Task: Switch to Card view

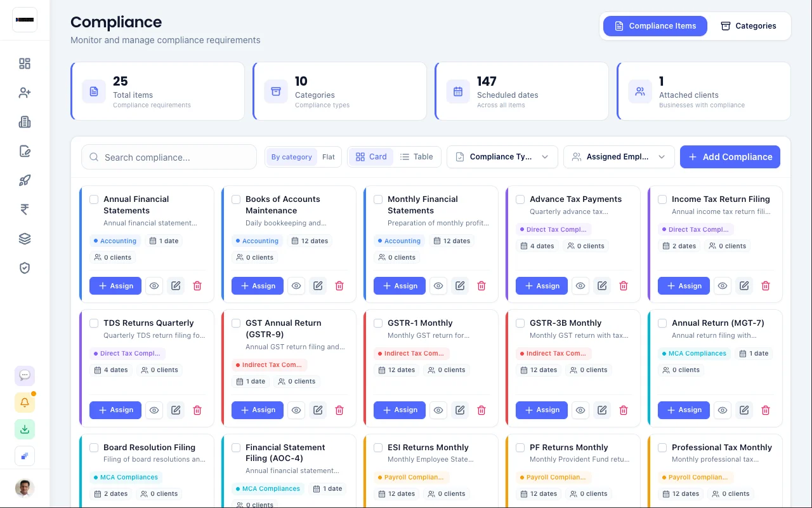Action: point(371,157)
